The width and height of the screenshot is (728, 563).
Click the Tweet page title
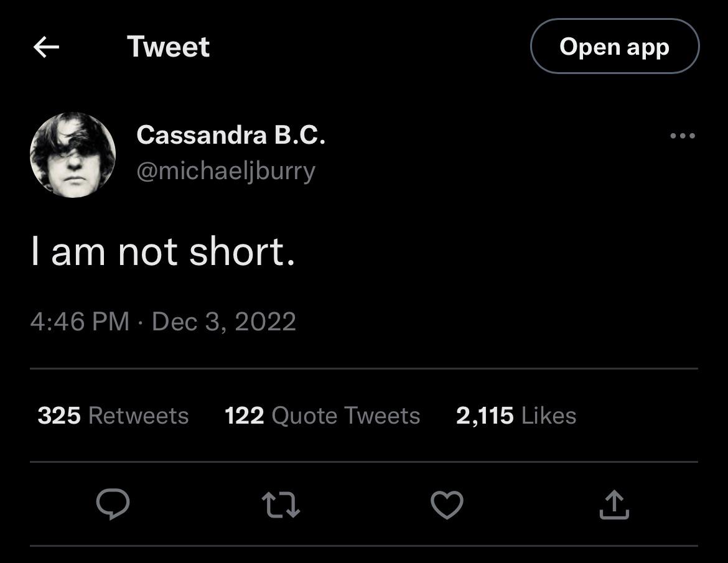coord(168,47)
